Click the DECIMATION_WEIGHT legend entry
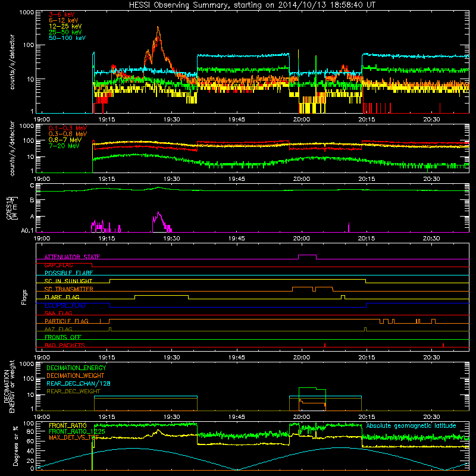 (x=76, y=375)
